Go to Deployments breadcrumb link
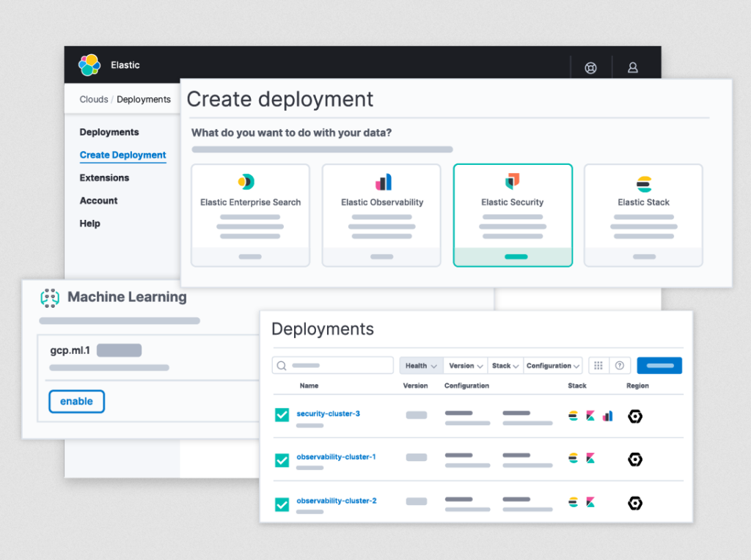 pyautogui.click(x=144, y=100)
